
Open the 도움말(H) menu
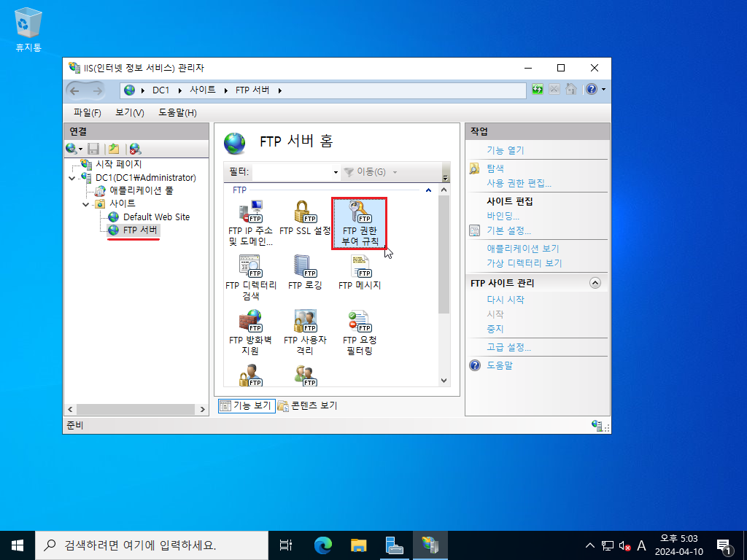[178, 113]
